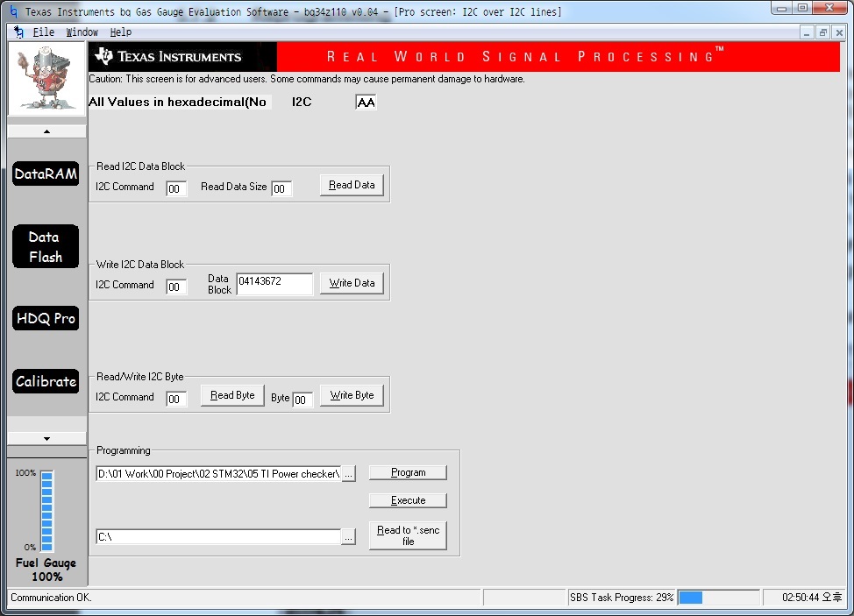Focus Read/Write Byte I2C Command field

(176, 399)
